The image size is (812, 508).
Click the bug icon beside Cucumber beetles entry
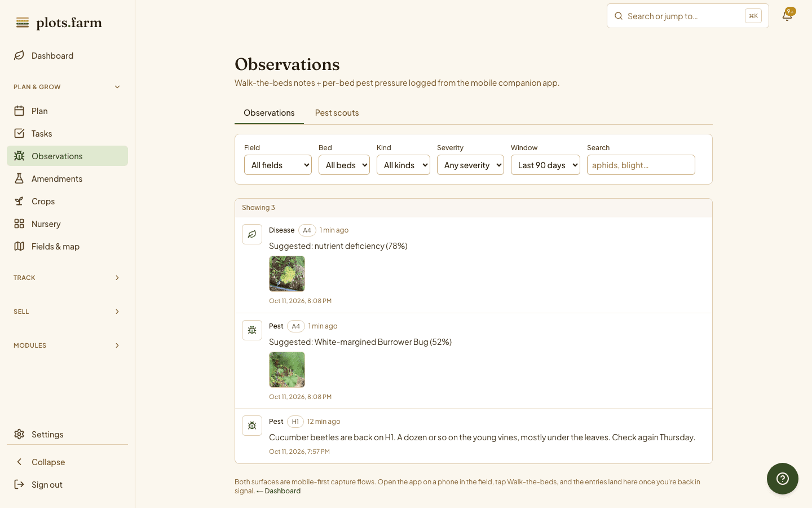click(x=252, y=426)
